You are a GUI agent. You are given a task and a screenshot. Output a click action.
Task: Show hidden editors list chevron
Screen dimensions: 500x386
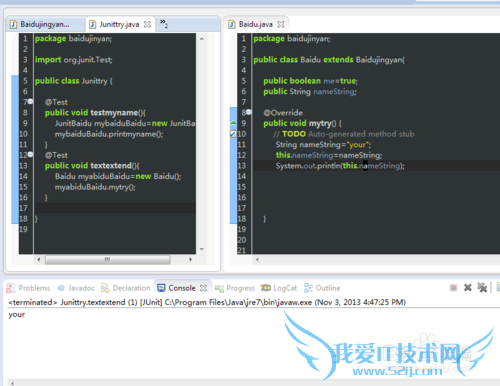(164, 24)
